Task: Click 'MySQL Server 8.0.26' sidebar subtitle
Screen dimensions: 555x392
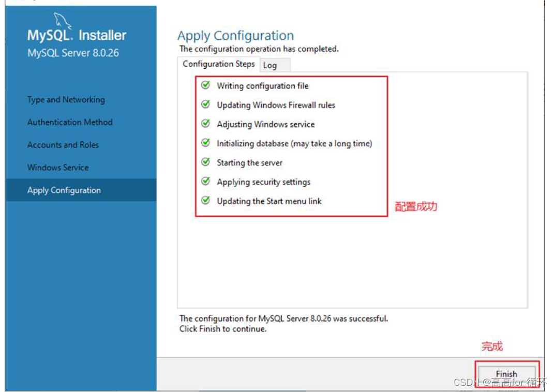Action: point(73,53)
